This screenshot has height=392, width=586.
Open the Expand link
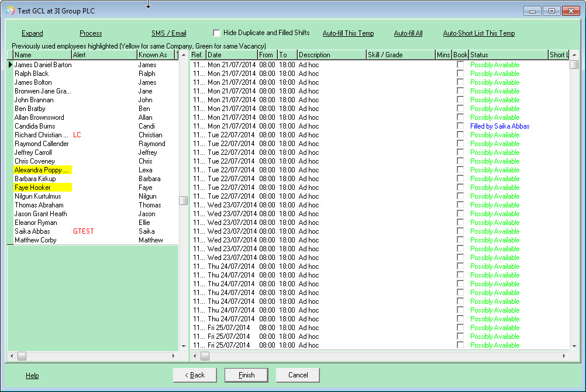point(32,33)
